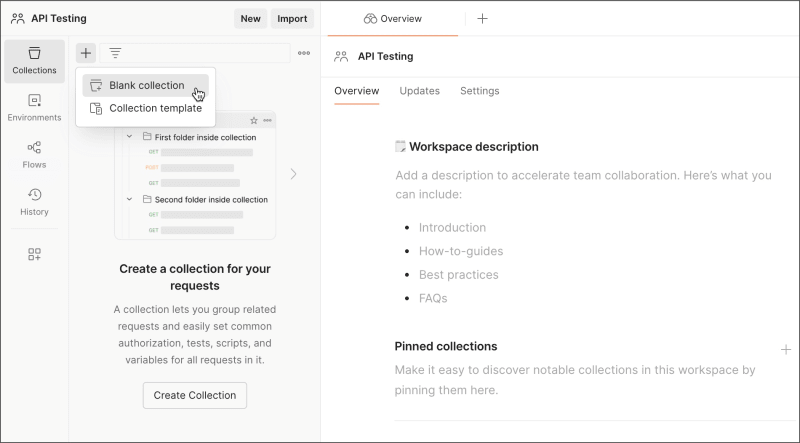The height and width of the screenshot is (443, 800).
Task: Click the star icon on sample collection preview
Action: point(254,120)
